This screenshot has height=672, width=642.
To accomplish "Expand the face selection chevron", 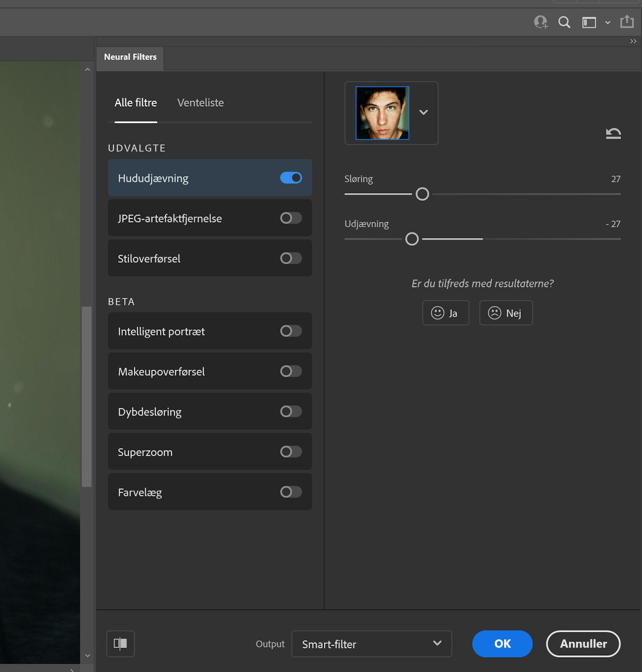I will coord(423,113).
